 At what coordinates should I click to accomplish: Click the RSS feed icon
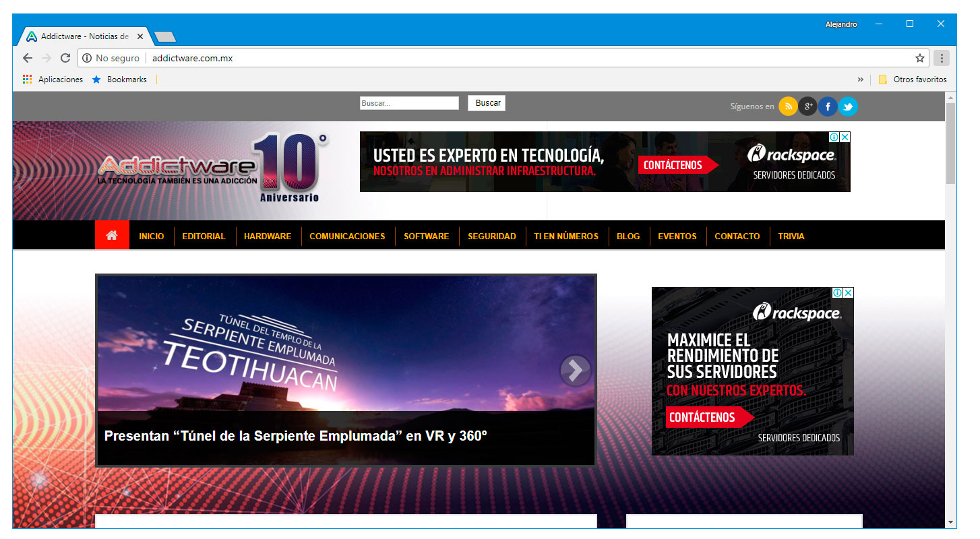pyautogui.click(x=788, y=106)
